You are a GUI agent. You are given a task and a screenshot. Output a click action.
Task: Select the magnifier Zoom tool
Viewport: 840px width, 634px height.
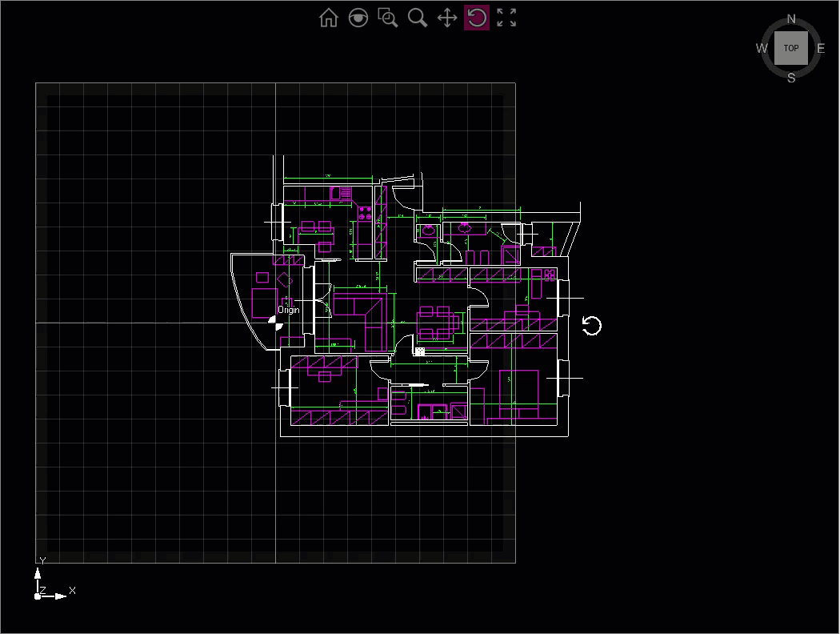[418, 18]
